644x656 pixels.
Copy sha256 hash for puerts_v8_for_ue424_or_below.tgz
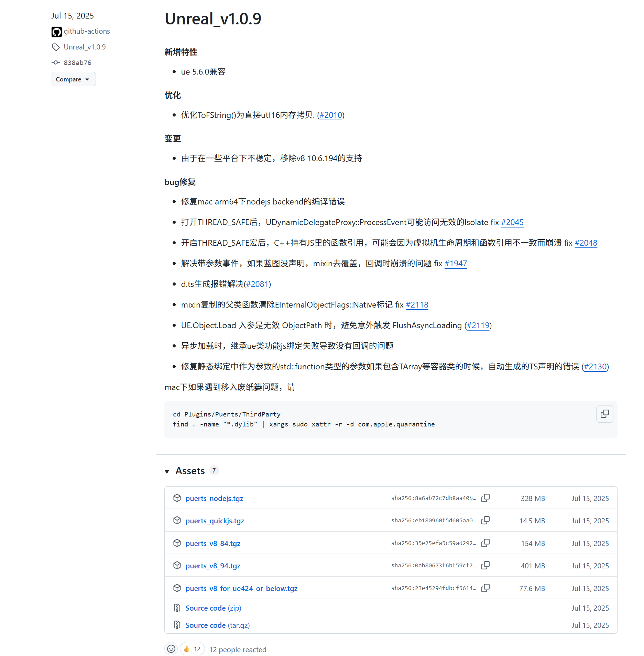[485, 588]
